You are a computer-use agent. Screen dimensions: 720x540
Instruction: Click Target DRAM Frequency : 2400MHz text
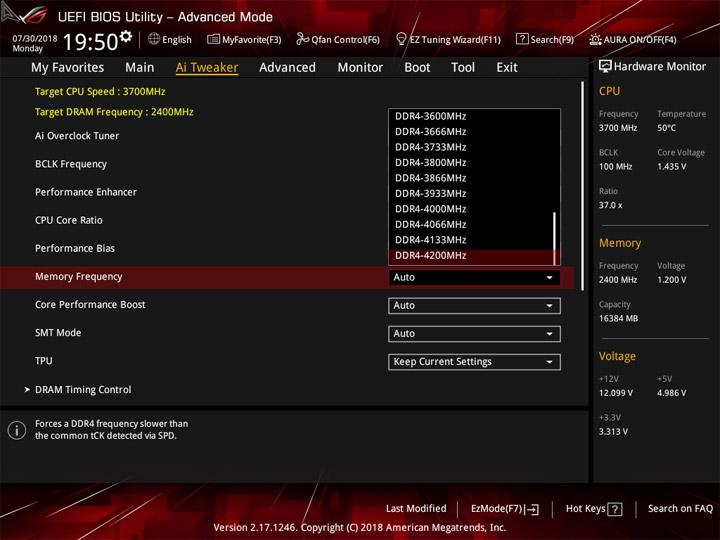pyautogui.click(x=114, y=112)
